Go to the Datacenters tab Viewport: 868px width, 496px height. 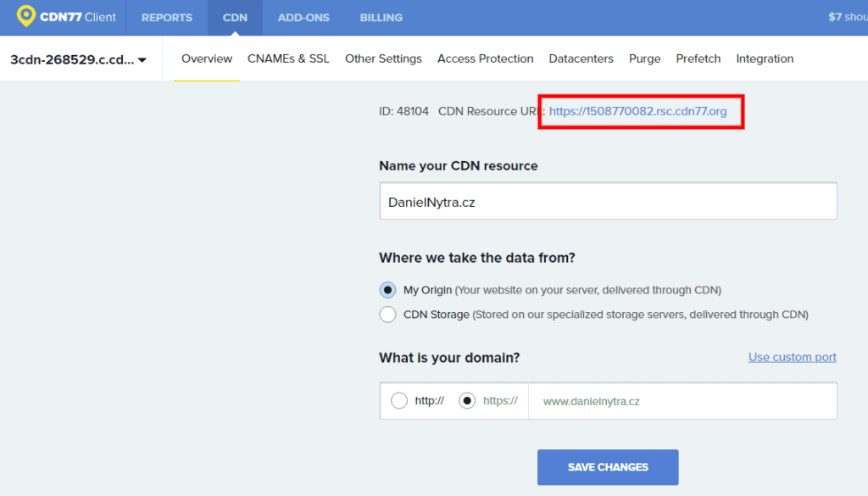click(581, 59)
